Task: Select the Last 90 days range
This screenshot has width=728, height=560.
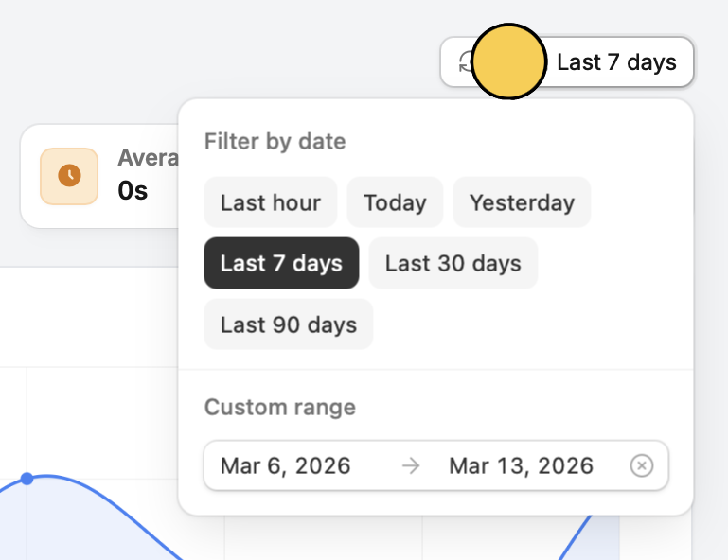Action: (x=289, y=324)
